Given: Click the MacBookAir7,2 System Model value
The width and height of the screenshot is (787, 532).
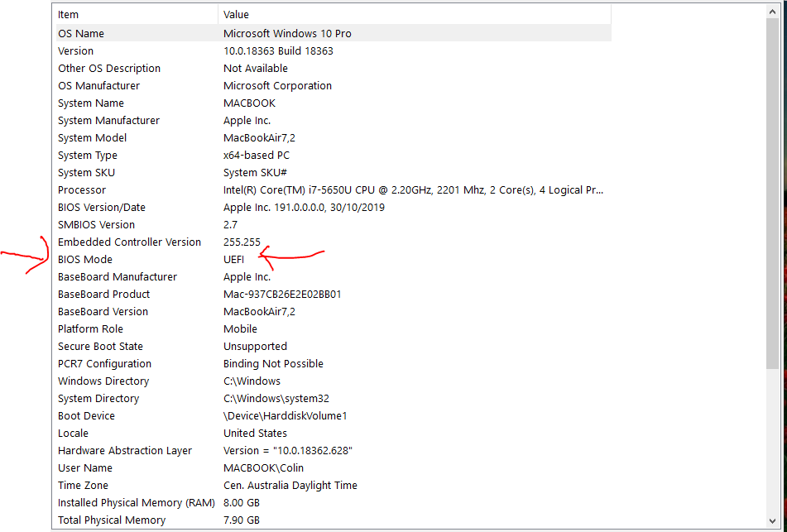Looking at the screenshot, I should pyautogui.click(x=260, y=138).
